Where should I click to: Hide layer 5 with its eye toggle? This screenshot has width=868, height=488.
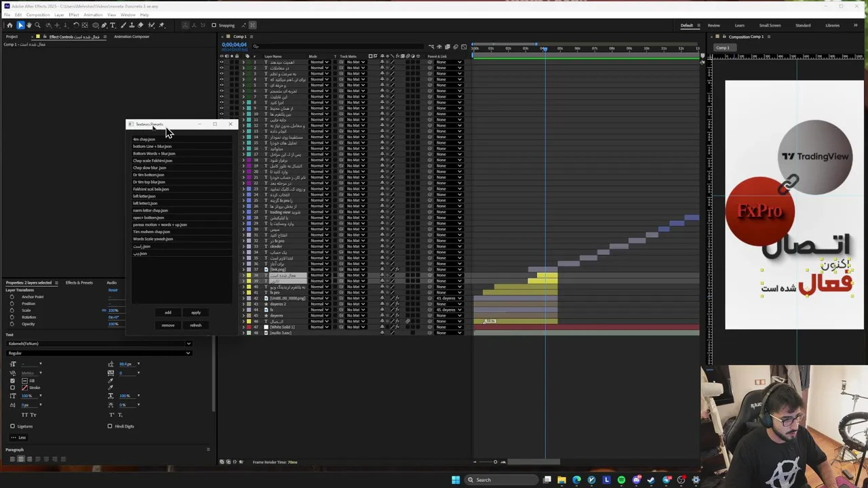pos(221,85)
